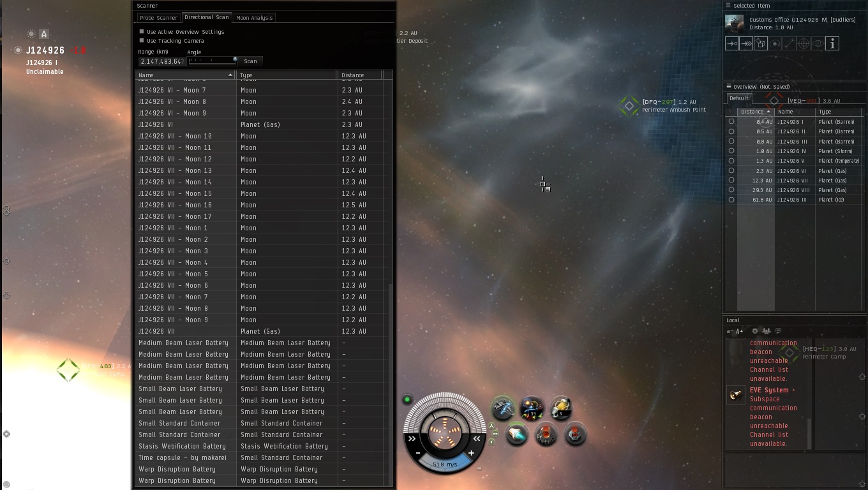The image size is (868, 490).
Task: Open the customs office cargo box icon
Action: [x=761, y=43]
